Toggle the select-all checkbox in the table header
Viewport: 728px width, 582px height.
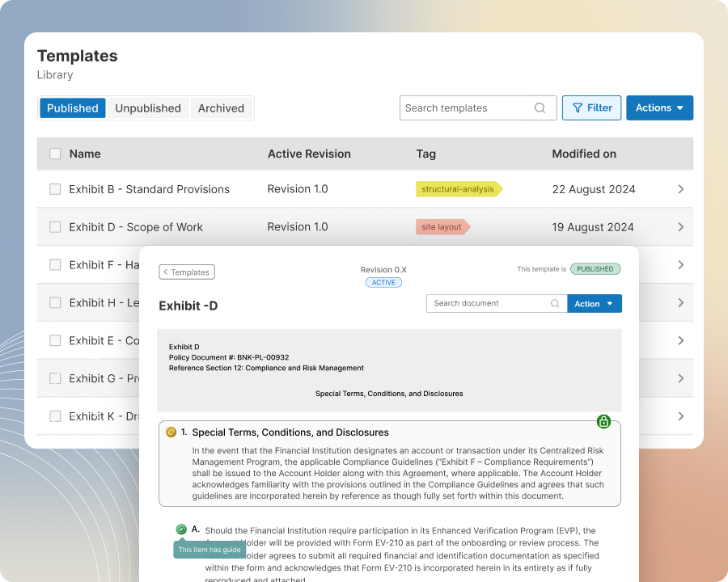point(55,154)
